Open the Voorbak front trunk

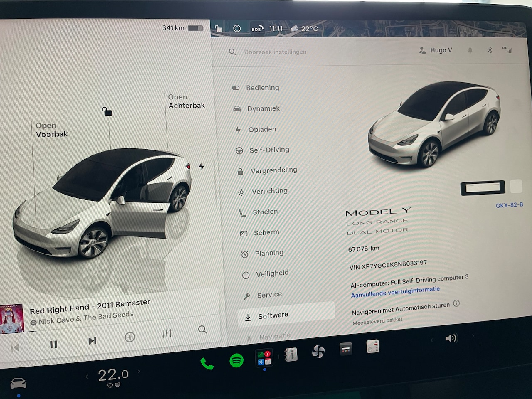52,130
